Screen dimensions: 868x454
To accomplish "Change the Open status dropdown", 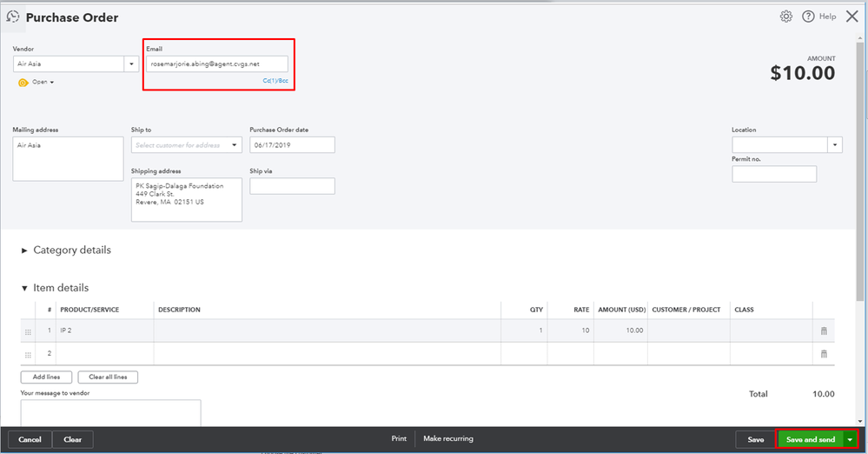I will pyautogui.click(x=43, y=82).
